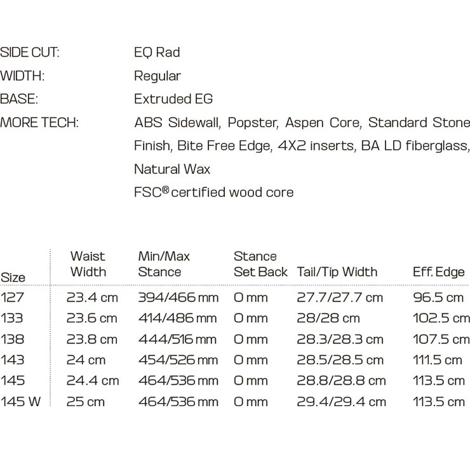The width and height of the screenshot is (470, 476).
Task: Click the WIDTH Regular value text
Action: point(158,76)
